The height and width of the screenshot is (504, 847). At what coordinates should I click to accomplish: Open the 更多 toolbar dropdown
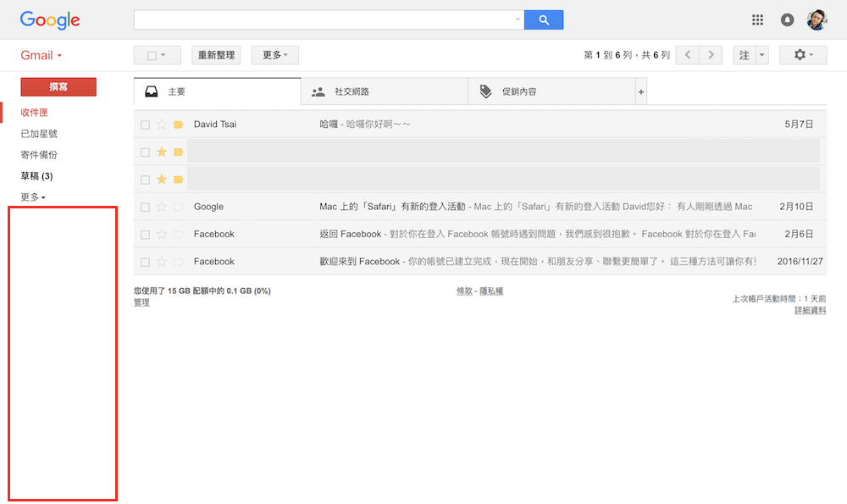pos(273,54)
